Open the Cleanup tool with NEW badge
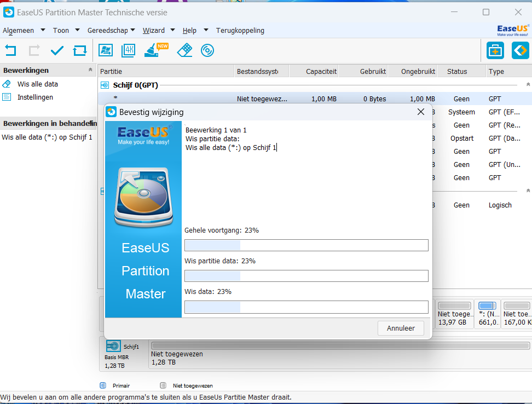532x404 pixels. pyautogui.click(x=156, y=50)
